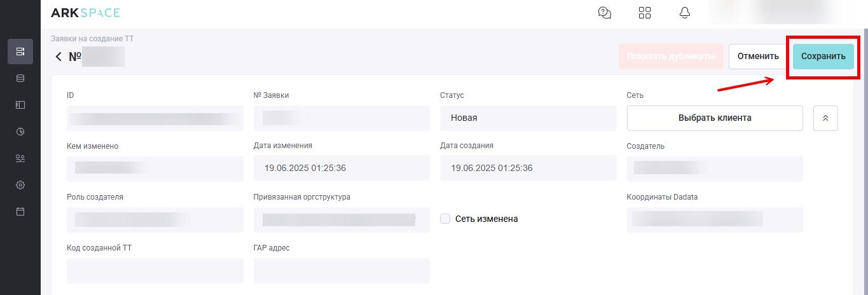Open the settings gear sidebar icon
The width and height of the screenshot is (868, 295).
(20, 185)
